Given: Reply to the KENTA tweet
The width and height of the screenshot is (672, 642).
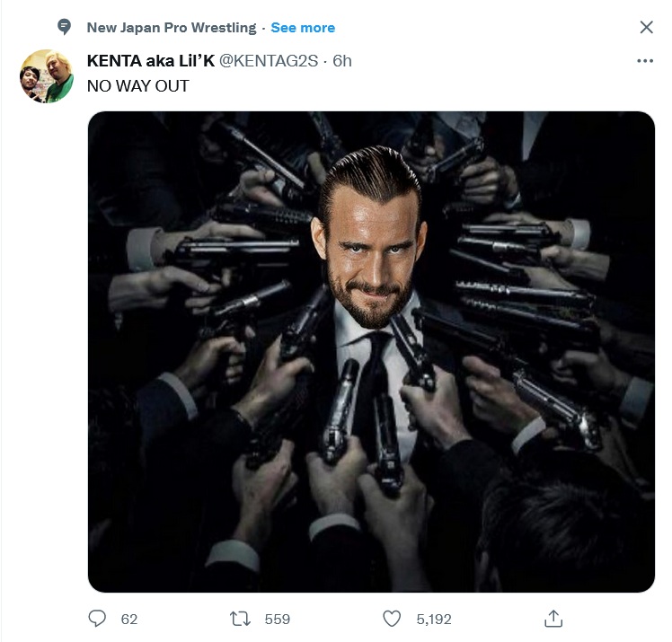Looking at the screenshot, I should tap(97, 619).
